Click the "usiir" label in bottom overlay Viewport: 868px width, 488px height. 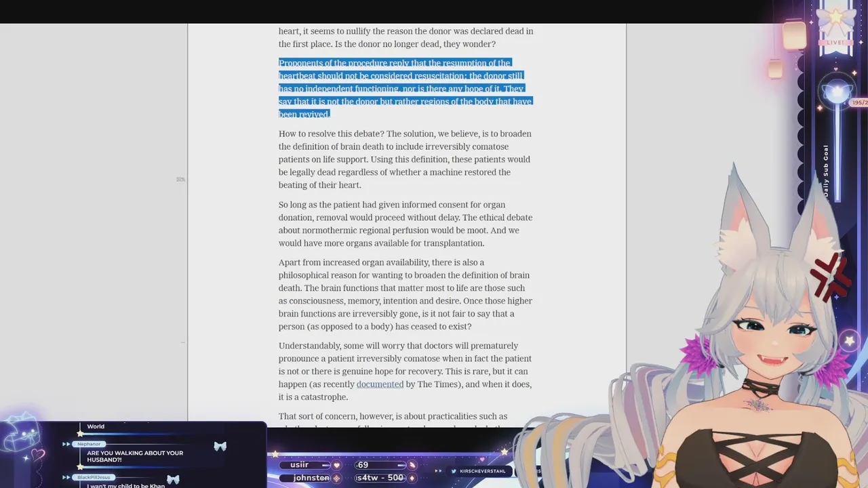click(x=299, y=465)
